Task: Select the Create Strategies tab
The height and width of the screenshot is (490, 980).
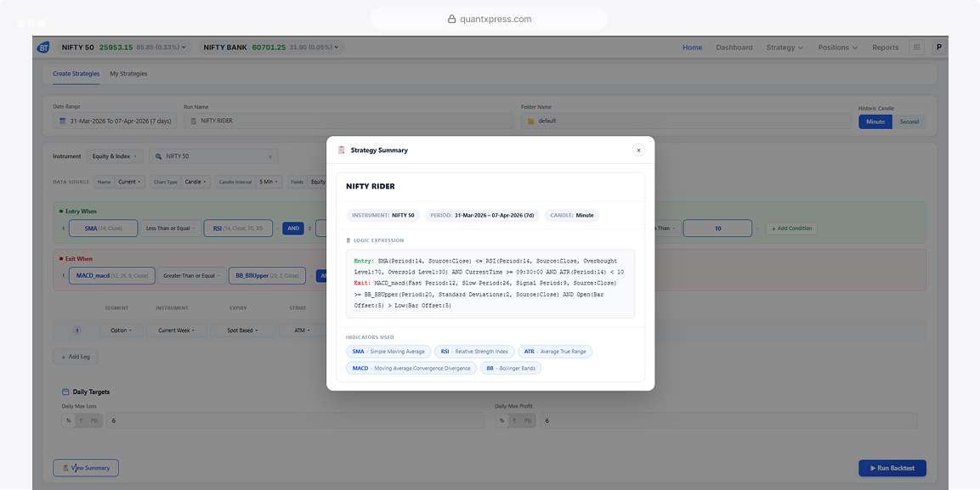Action: [76, 74]
